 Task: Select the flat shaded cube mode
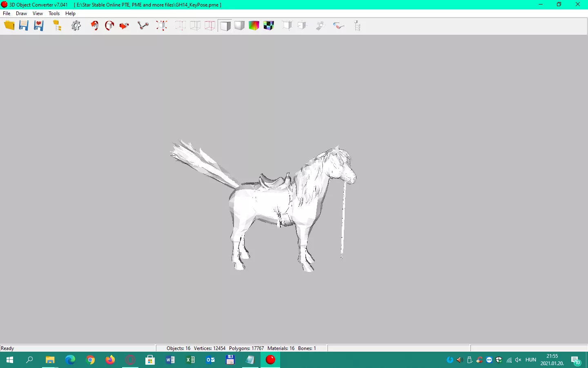(x=225, y=26)
